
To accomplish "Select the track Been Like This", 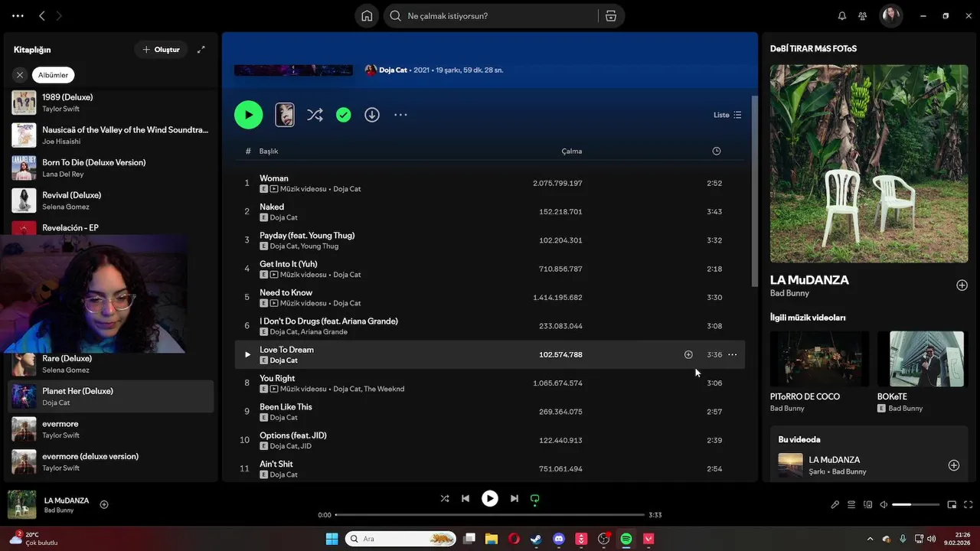I will (489, 412).
